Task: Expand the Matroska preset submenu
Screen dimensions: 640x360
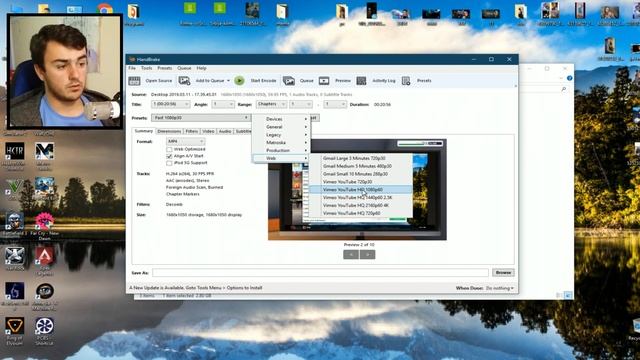Action: pos(282,142)
